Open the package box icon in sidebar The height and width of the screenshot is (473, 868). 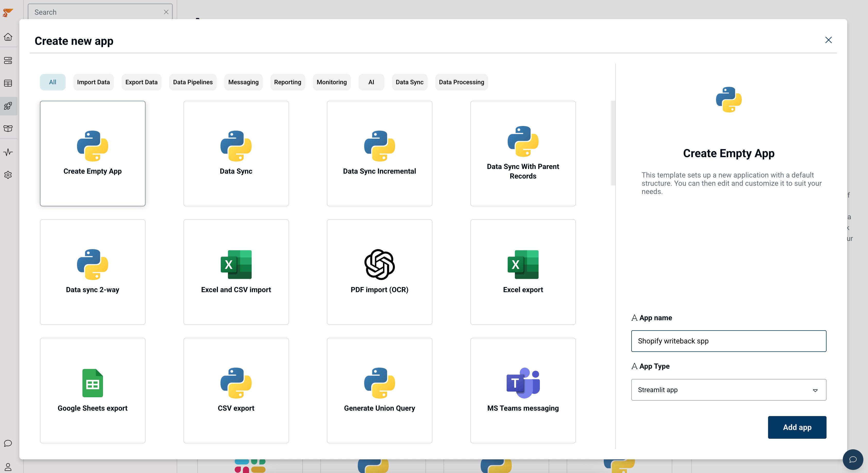click(x=8, y=129)
